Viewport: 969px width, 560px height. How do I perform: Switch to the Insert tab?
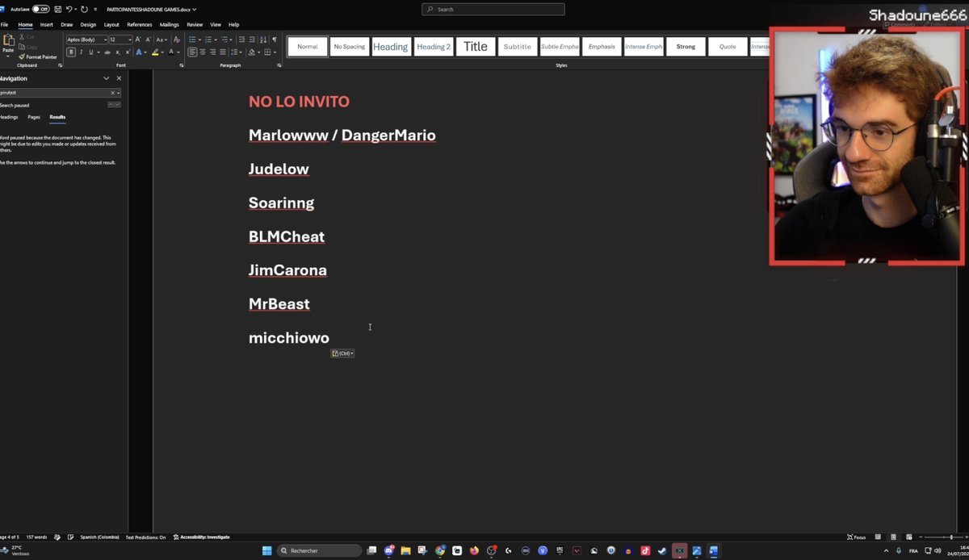pos(47,24)
